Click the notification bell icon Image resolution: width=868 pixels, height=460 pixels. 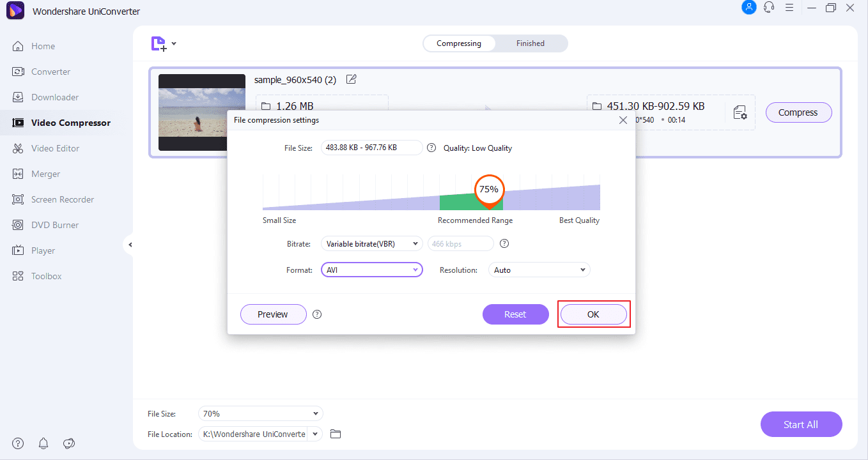pos(43,443)
